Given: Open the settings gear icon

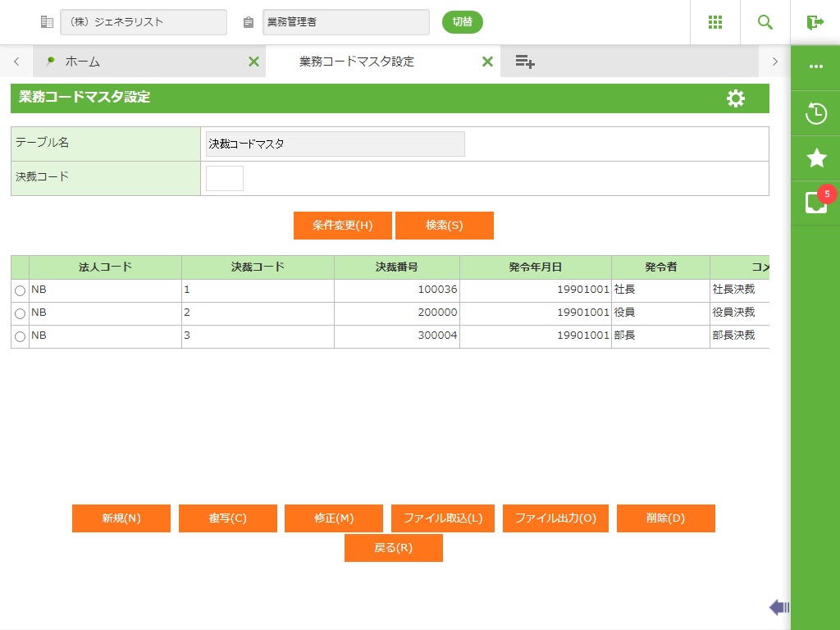Looking at the screenshot, I should (x=736, y=98).
